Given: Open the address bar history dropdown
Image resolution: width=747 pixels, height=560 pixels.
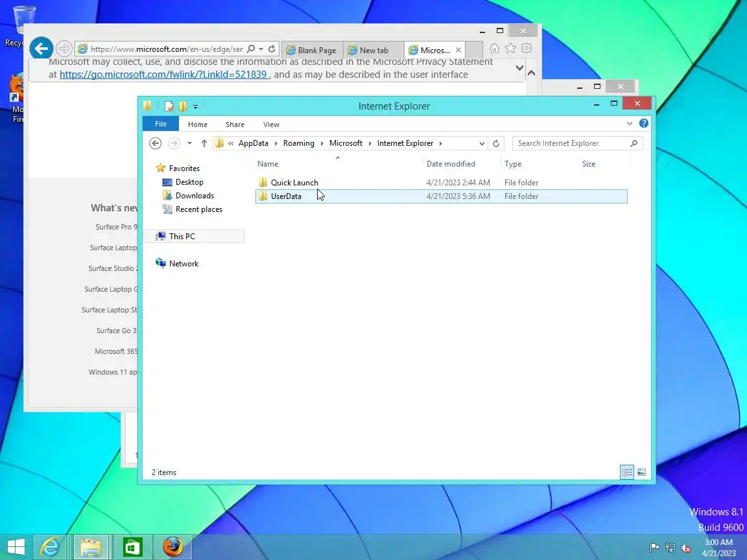Looking at the screenshot, I should 482,143.
